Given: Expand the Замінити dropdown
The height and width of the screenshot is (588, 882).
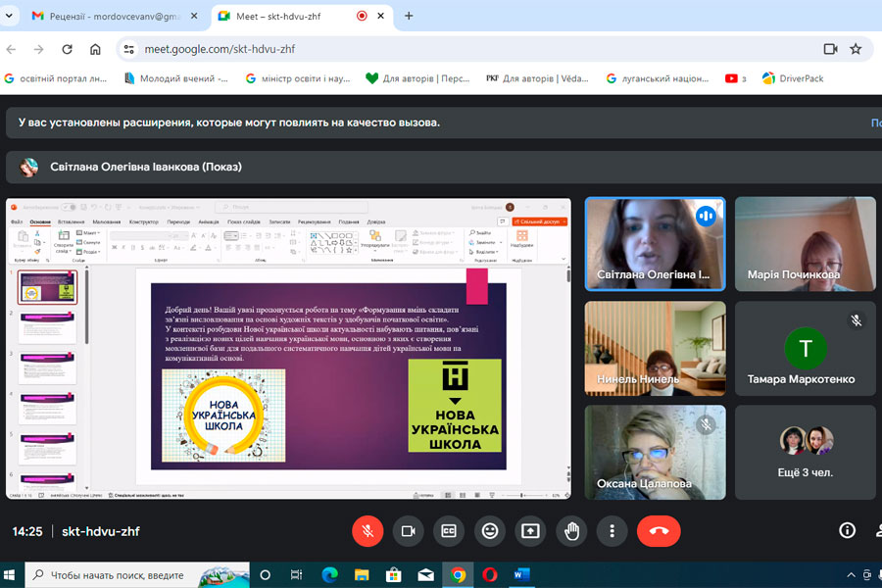Looking at the screenshot, I should [500, 242].
